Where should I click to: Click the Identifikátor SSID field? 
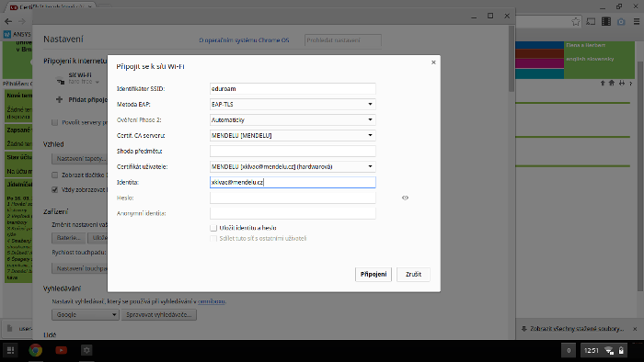293,88
